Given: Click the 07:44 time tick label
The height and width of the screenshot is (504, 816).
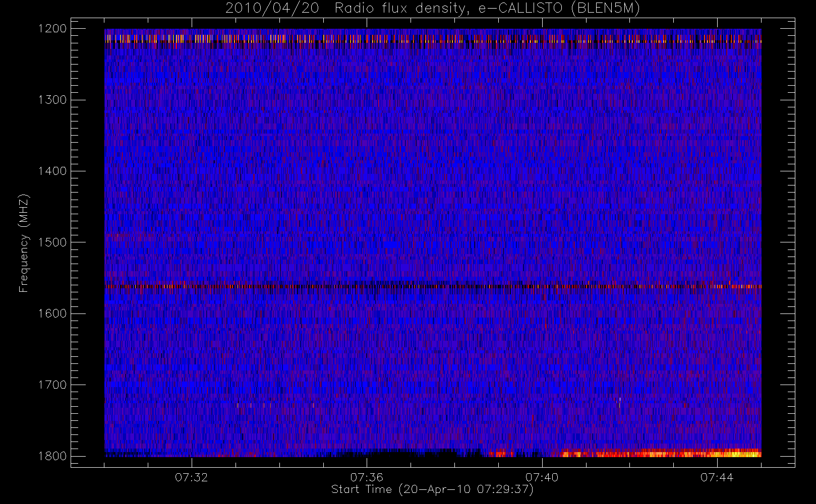Looking at the screenshot, I should click(x=717, y=477).
